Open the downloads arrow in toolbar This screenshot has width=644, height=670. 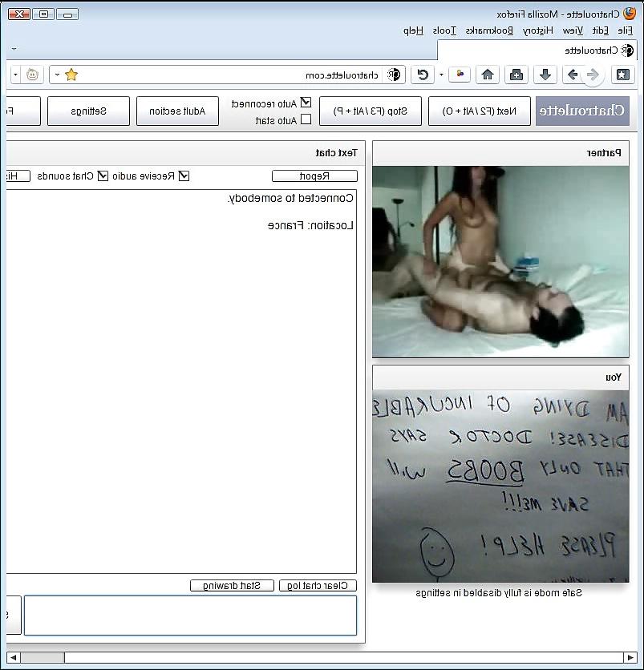[545, 75]
